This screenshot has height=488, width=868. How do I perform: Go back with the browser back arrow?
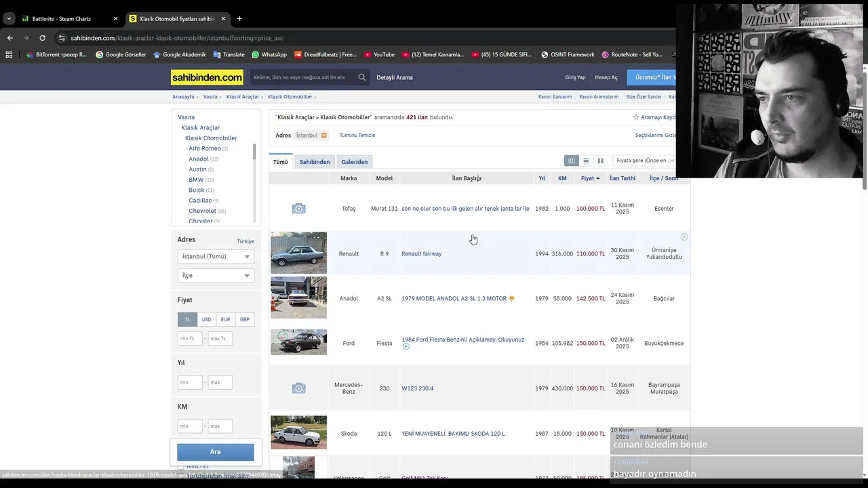[x=9, y=38]
